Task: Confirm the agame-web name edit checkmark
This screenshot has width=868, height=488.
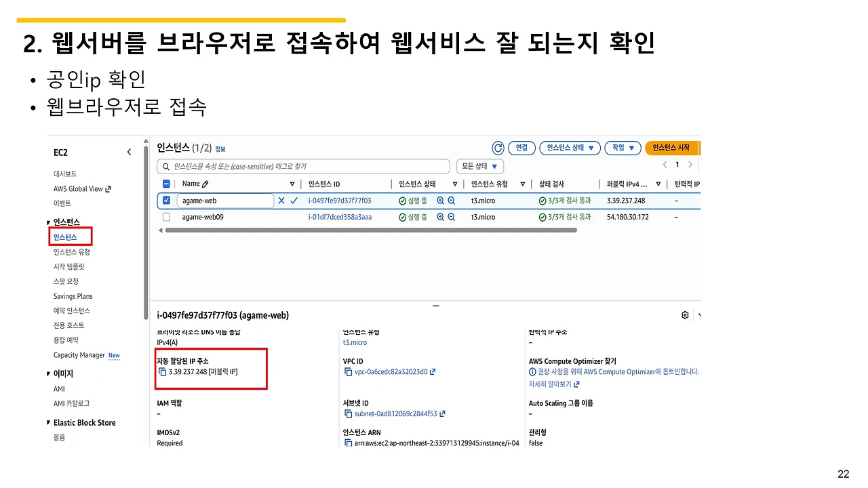Action: tap(294, 200)
